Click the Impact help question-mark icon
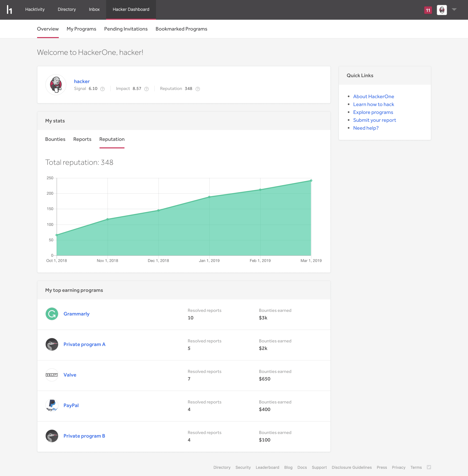 [x=146, y=89]
